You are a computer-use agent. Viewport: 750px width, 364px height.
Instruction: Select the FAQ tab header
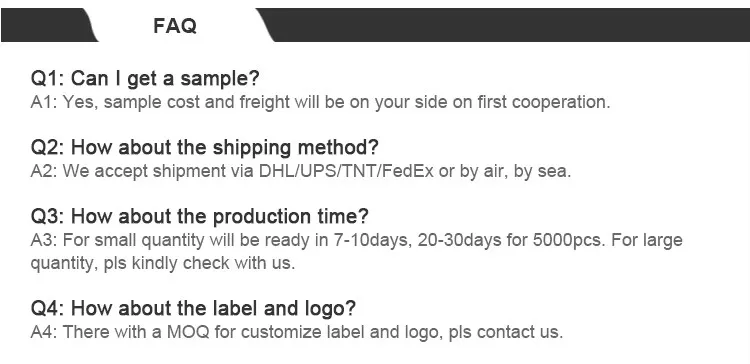(175, 25)
